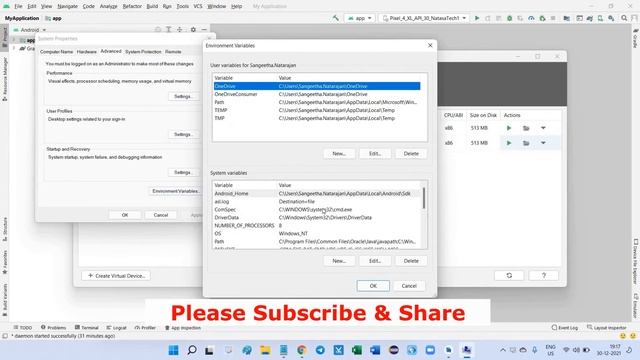The image size is (640, 360).
Task: Expand first x86 device actions dropdown arrow
Action: 543,128
